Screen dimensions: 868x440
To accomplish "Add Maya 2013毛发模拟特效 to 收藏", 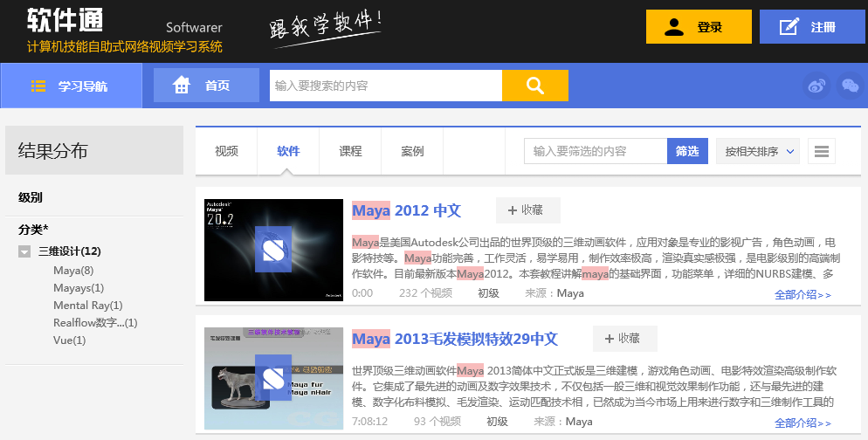I will 625,339.
